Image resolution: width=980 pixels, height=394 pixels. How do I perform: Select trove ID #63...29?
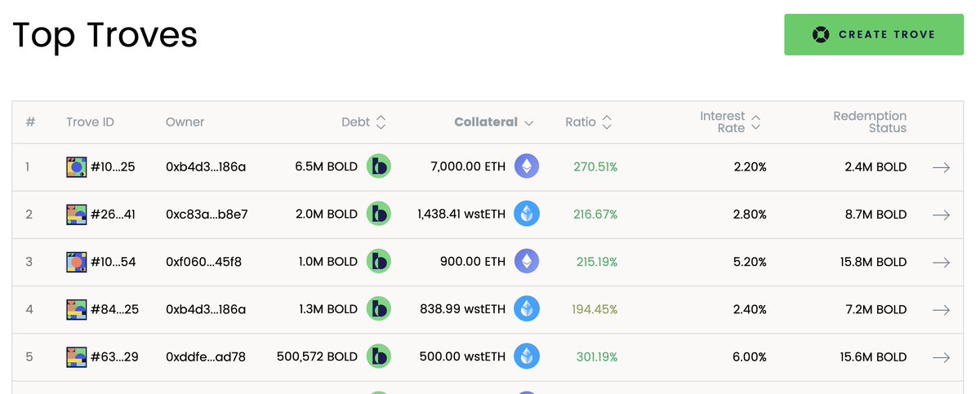[113, 357]
